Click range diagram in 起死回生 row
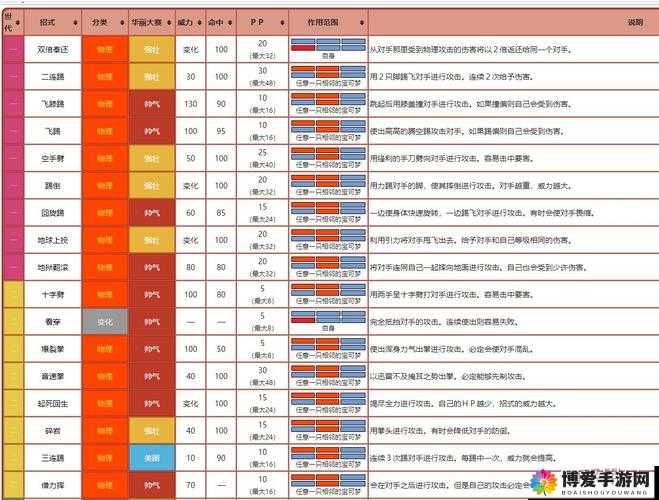This screenshot has height=500, width=659. 328,399
